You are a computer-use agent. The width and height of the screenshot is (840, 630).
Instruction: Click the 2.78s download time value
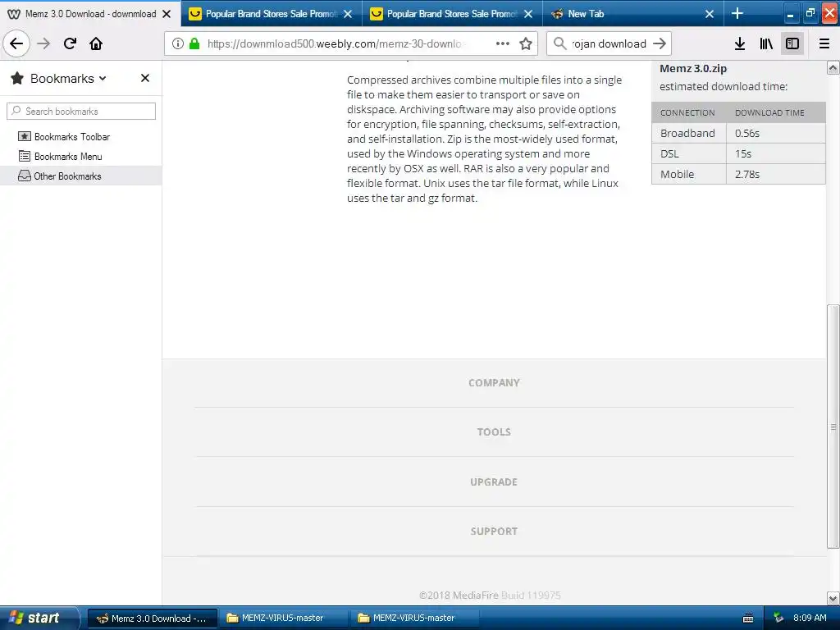pyautogui.click(x=747, y=174)
